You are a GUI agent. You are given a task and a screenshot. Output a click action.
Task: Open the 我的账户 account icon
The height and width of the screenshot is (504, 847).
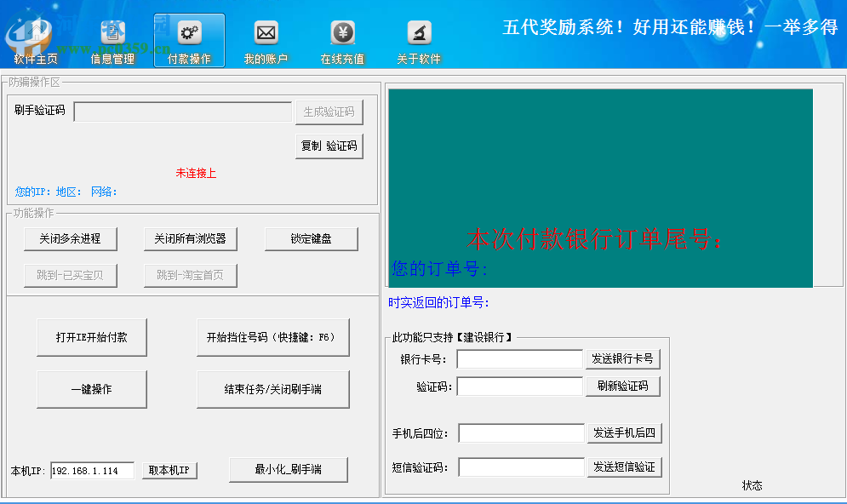(266, 40)
